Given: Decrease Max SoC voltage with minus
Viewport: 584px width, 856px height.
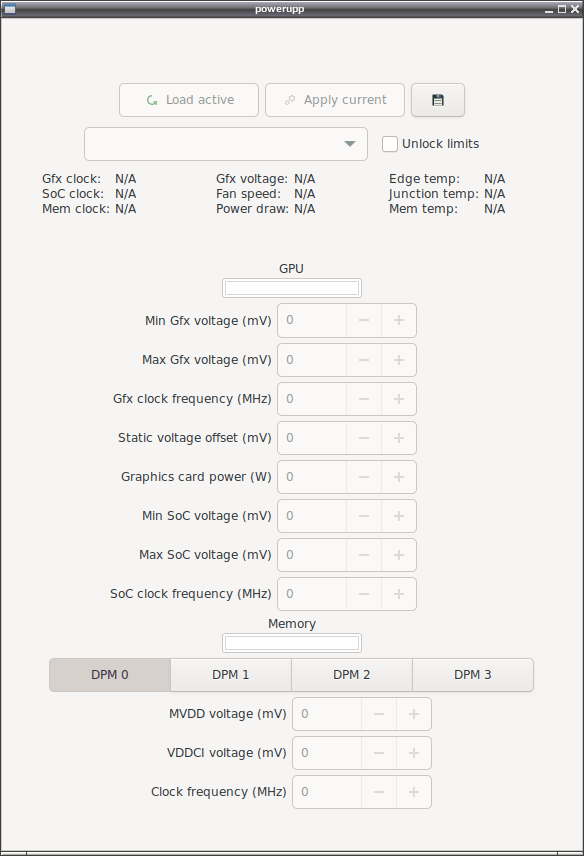Looking at the screenshot, I should [x=364, y=555].
